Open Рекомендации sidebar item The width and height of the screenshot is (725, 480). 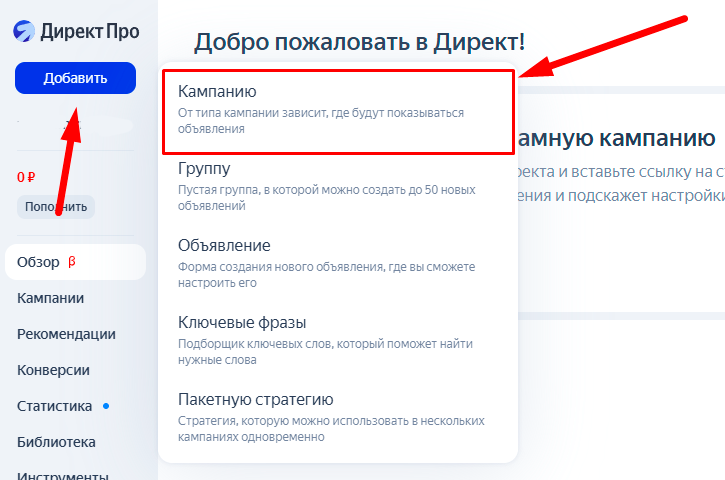pos(66,334)
